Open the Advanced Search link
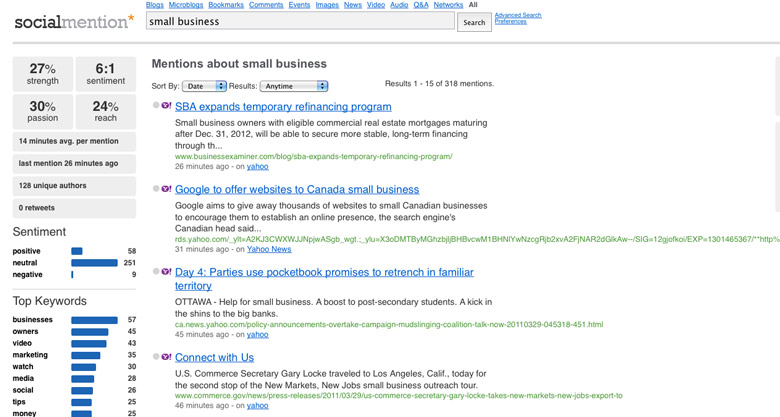 click(518, 15)
